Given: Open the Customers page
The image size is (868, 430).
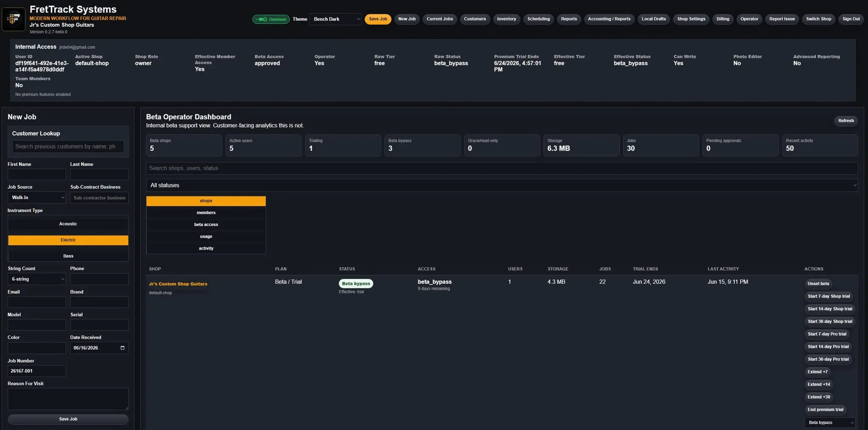Looking at the screenshot, I should pyautogui.click(x=475, y=19).
